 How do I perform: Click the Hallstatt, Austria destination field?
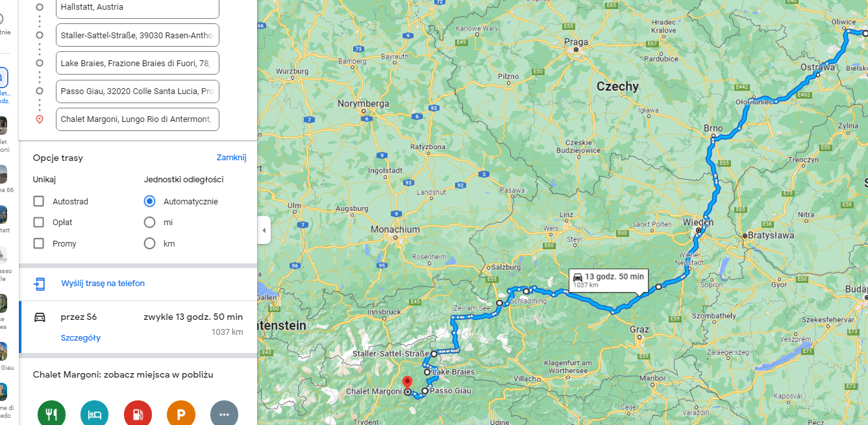tap(138, 8)
